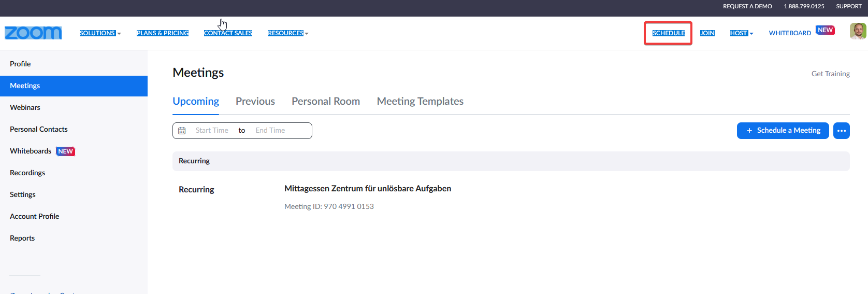Open the Host dropdown menu
The image size is (868, 294).
(x=742, y=33)
